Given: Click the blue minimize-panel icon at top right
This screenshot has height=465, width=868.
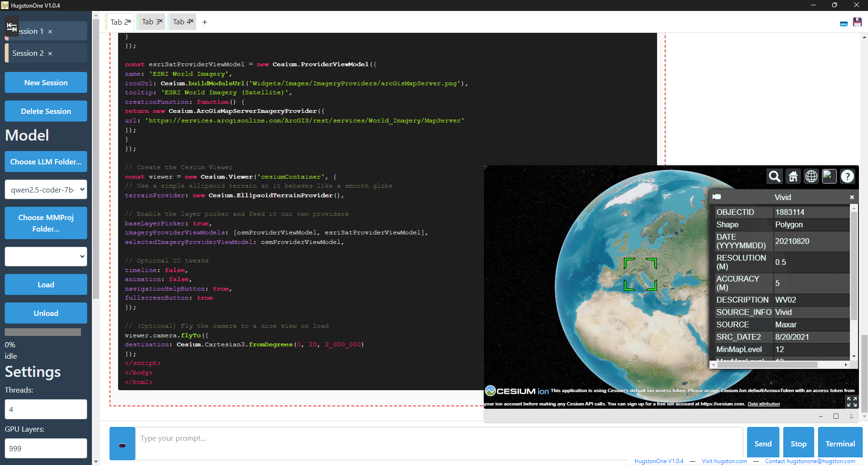Looking at the screenshot, I should (x=844, y=23).
